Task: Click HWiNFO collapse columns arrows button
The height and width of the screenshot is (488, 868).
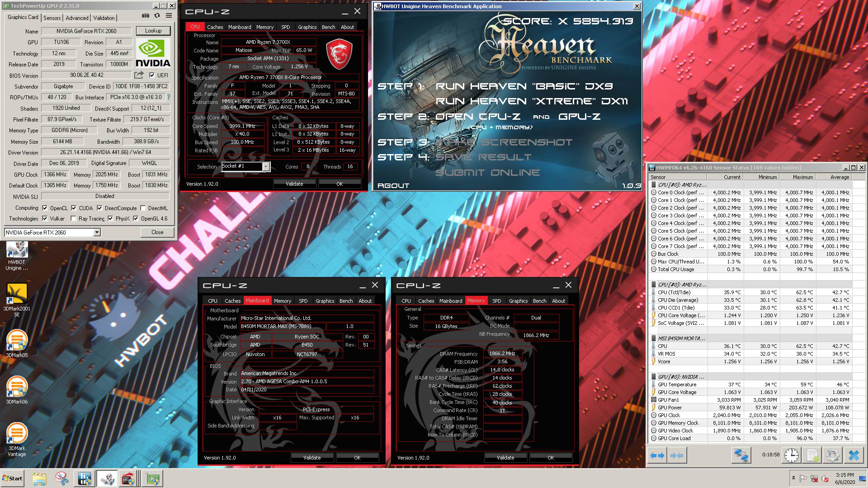Action: click(677, 455)
